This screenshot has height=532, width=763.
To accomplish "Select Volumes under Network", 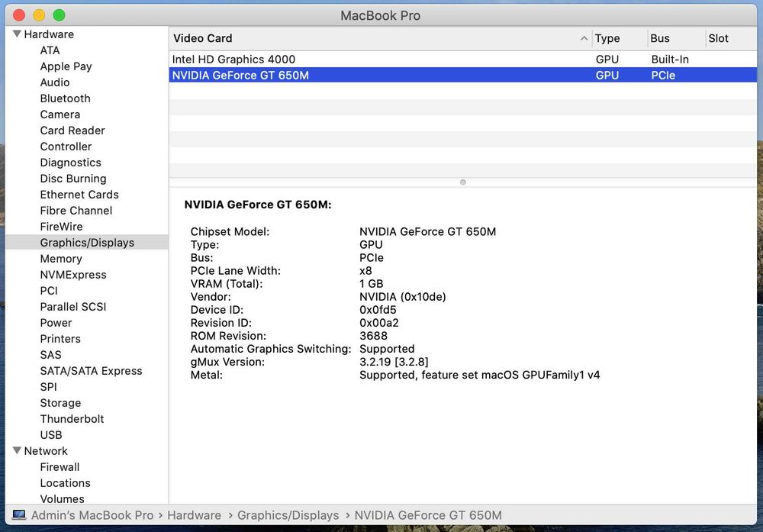I will 63,499.
